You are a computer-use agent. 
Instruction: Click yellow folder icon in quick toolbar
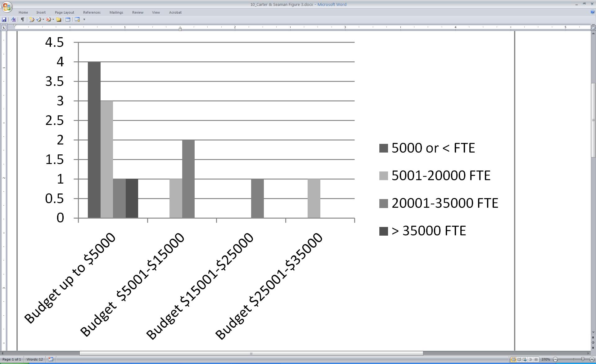(58, 20)
